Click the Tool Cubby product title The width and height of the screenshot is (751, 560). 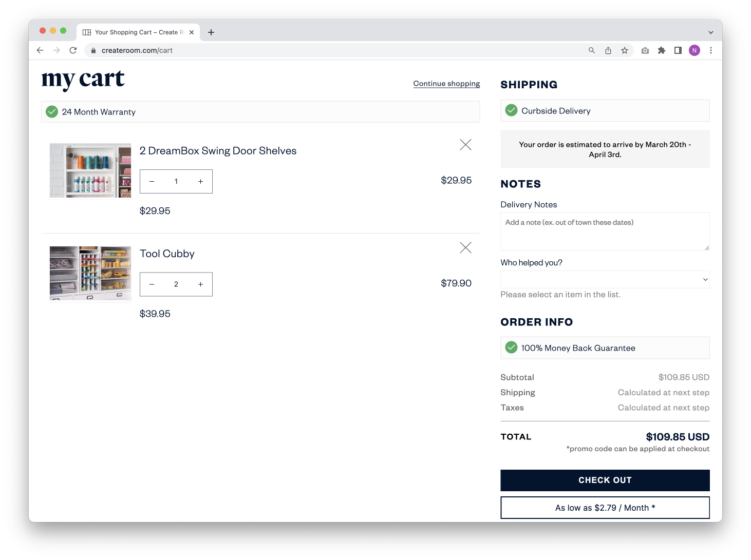coord(167,254)
